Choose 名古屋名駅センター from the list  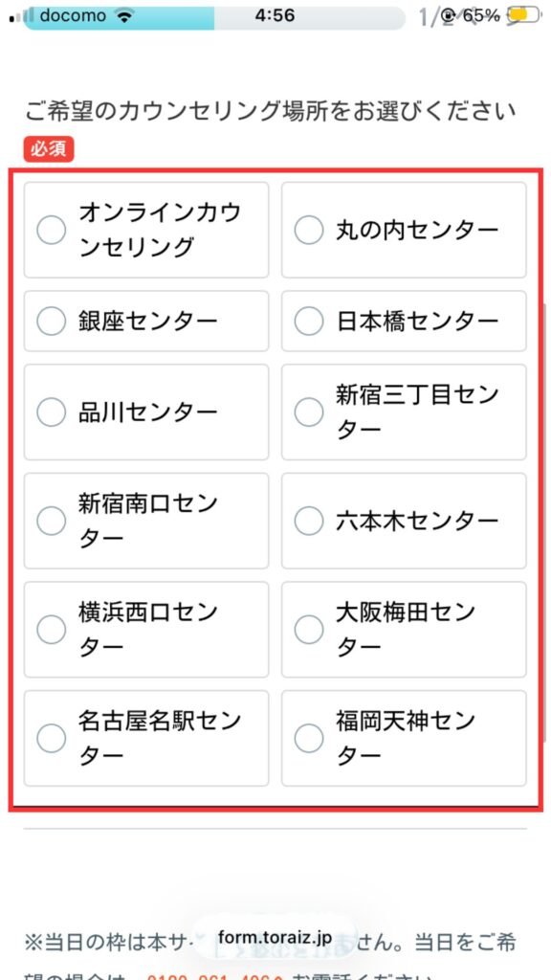click(x=51, y=738)
